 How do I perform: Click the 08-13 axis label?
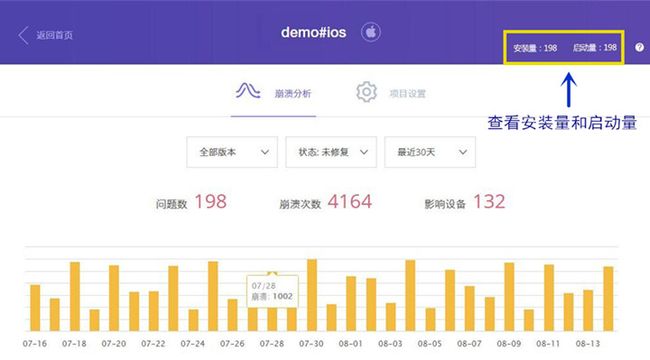pyautogui.click(x=588, y=344)
